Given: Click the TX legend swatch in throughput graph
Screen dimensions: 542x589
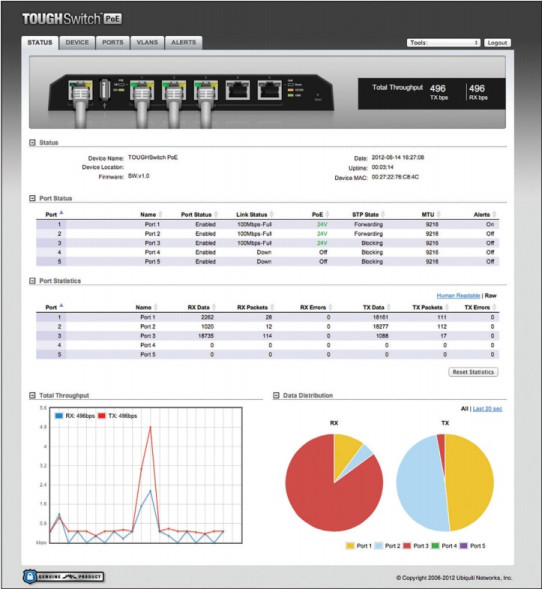Looking at the screenshot, I should [x=101, y=416].
